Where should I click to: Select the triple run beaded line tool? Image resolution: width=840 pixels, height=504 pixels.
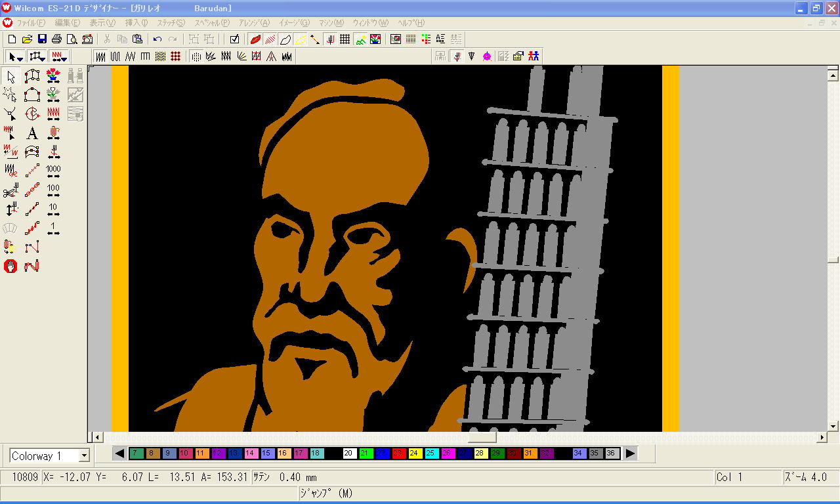click(x=32, y=190)
